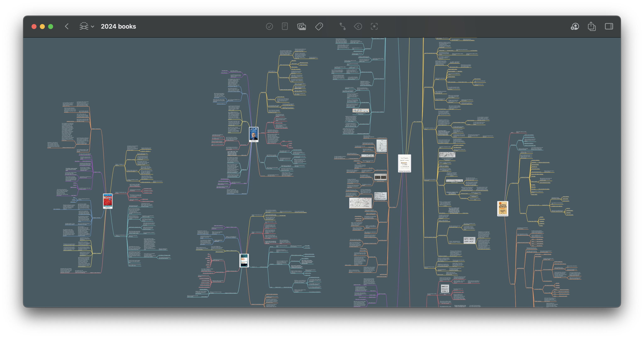Click the mind map document icon beside the title
This screenshot has height=338, width=644.
point(84,26)
